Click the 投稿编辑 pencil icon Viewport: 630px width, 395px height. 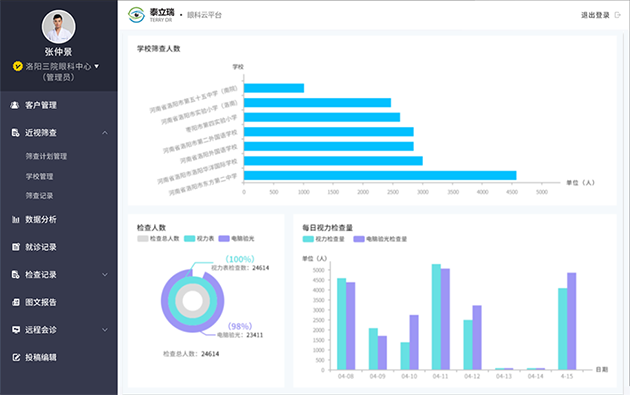(x=15, y=357)
